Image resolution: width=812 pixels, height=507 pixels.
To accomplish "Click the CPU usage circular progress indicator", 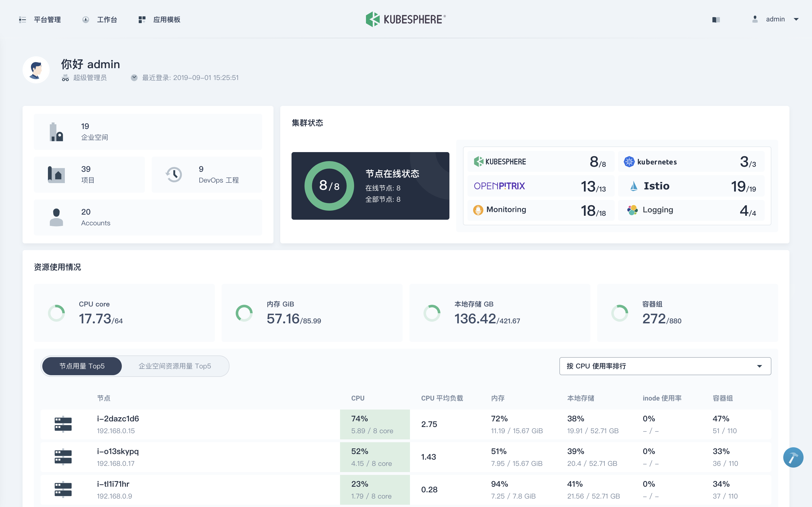I will 56,312.
